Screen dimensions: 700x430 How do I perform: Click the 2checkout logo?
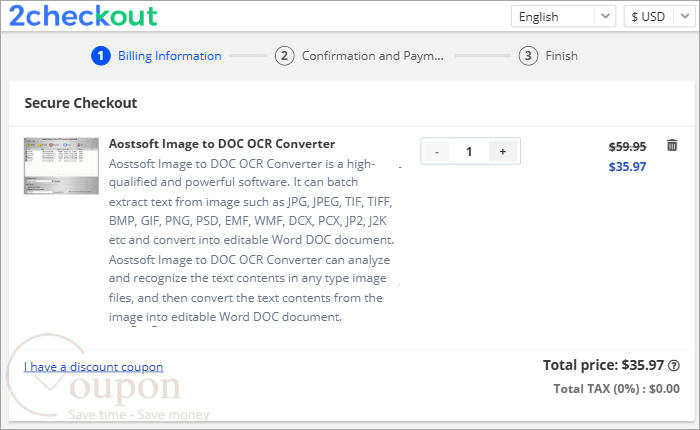coord(83,16)
